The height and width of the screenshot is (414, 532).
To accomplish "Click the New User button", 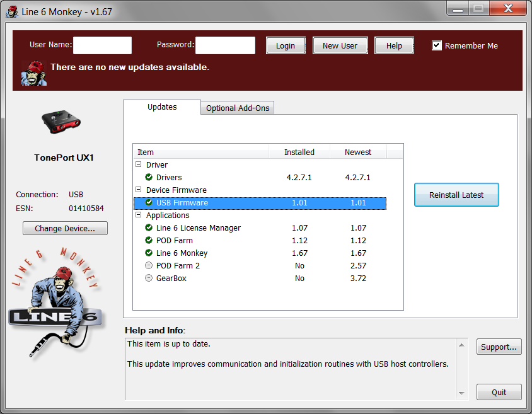I will (x=340, y=45).
